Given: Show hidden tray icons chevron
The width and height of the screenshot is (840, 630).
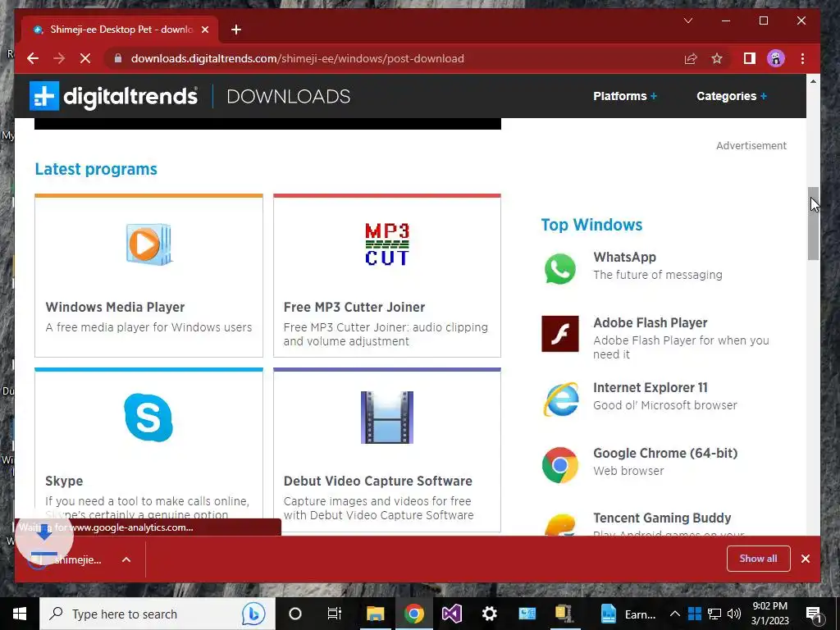Looking at the screenshot, I should pyautogui.click(x=675, y=614).
